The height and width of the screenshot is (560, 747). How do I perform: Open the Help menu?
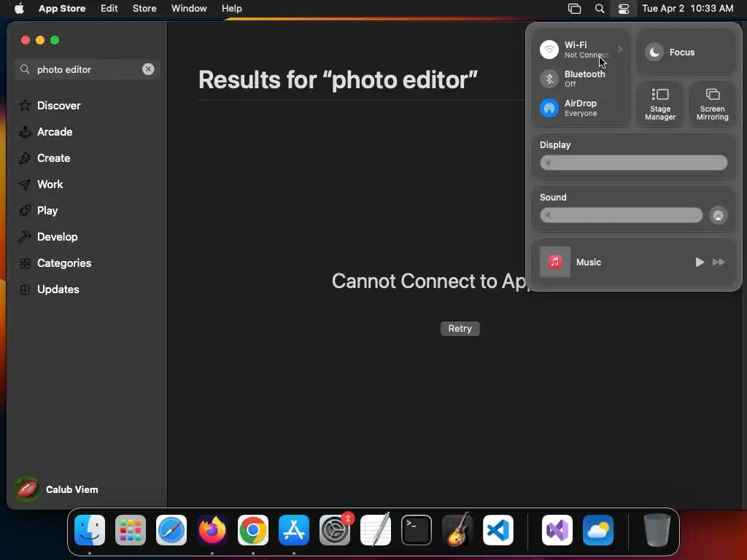231,9
